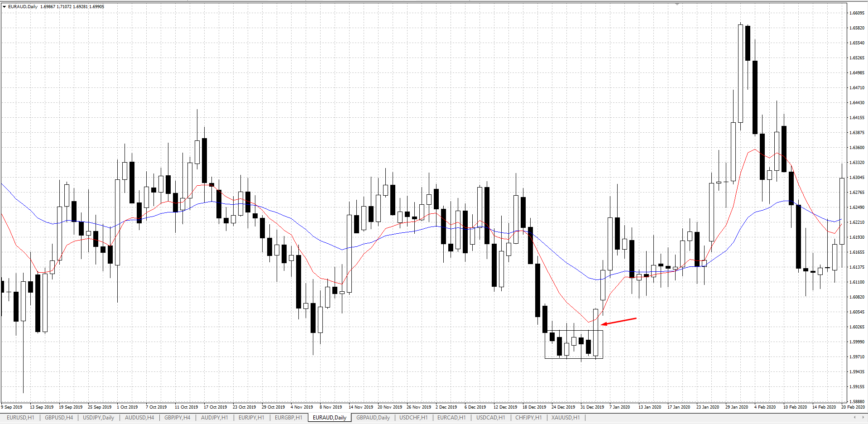Select the GBPJPY,H4 chart tab
The width and height of the screenshot is (868, 424).
pyautogui.click(x=177, y=418)
